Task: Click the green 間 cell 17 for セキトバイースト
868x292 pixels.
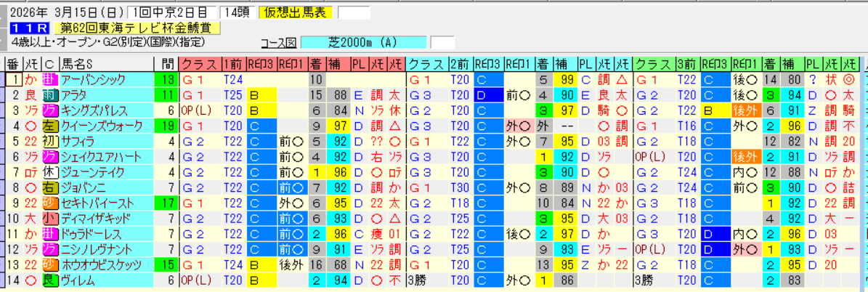Action: coord(166,203)
